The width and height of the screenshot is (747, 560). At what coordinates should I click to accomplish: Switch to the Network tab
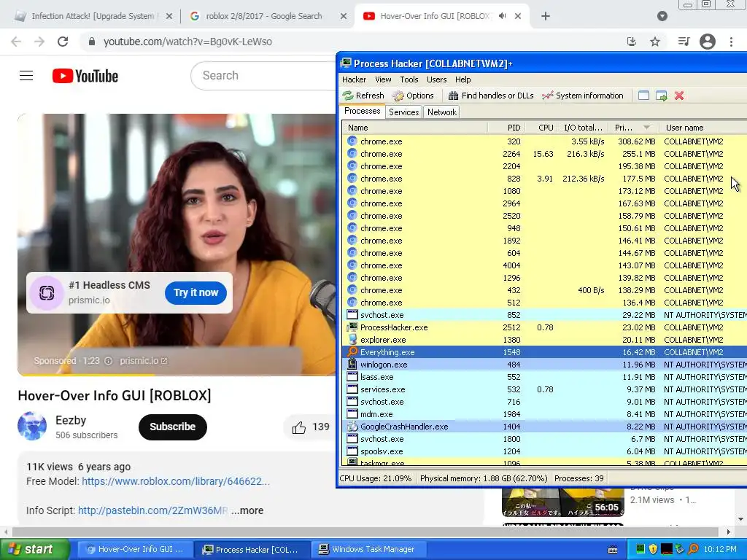coord(441,112)
